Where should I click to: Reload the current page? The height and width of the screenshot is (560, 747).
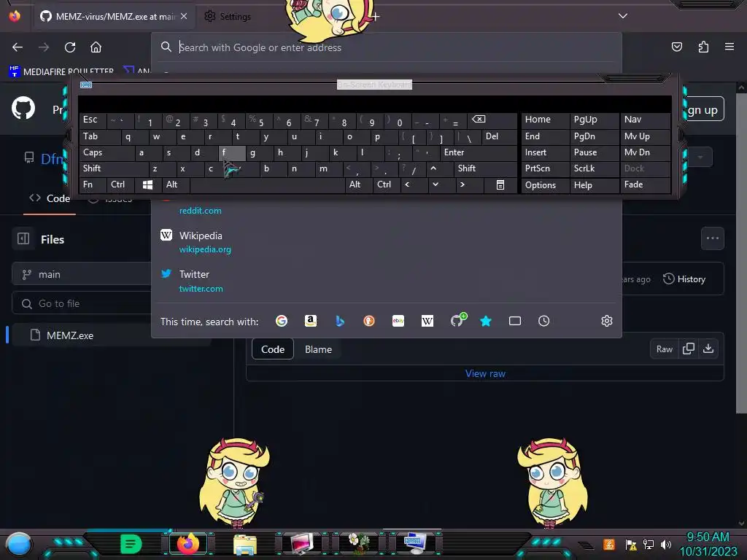(70, 47)
